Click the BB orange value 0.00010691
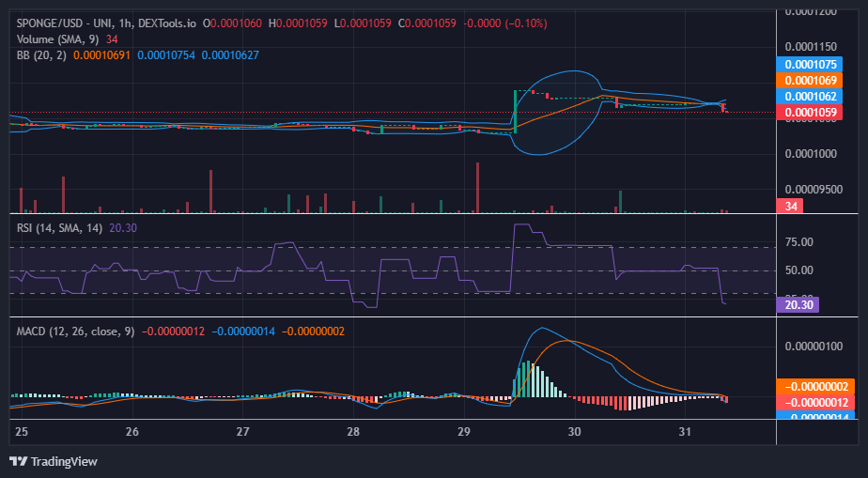 [x=101, y=55]
